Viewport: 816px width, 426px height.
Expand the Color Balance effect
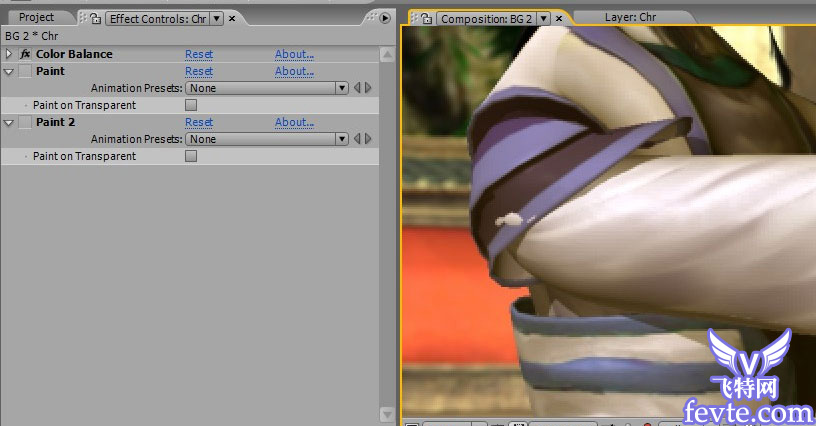pyautogui.click(x=8, y=54)
